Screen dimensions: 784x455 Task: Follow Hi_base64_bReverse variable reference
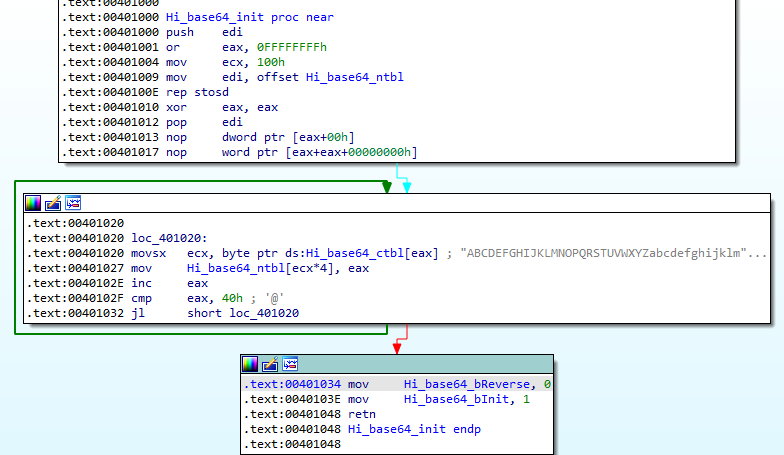click(466, 384)
